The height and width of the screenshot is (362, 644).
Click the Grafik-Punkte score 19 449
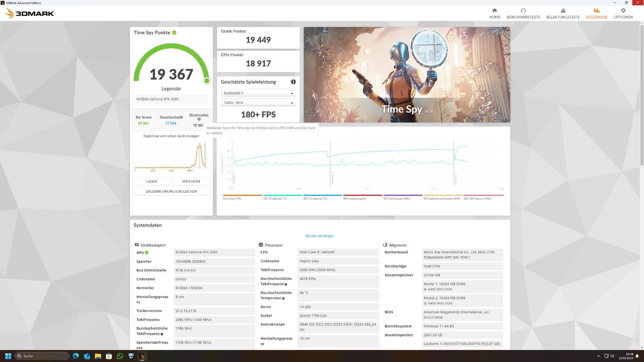[x=258, y=40]
